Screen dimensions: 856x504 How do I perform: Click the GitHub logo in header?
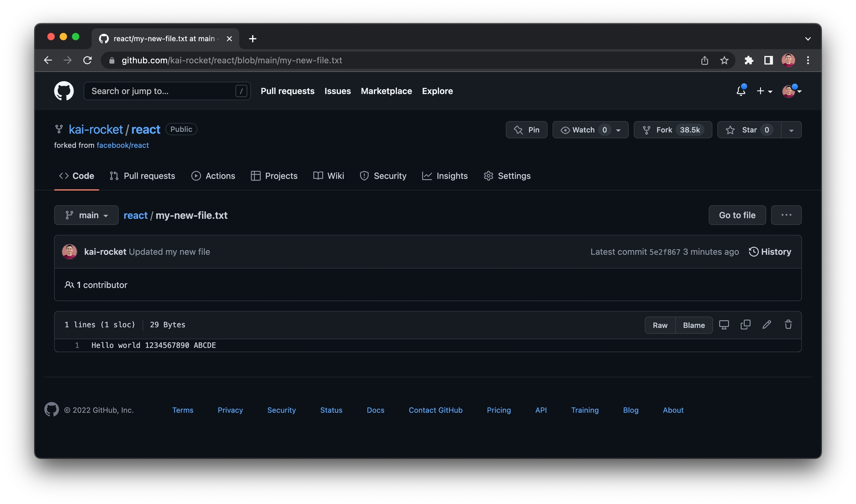64,91
